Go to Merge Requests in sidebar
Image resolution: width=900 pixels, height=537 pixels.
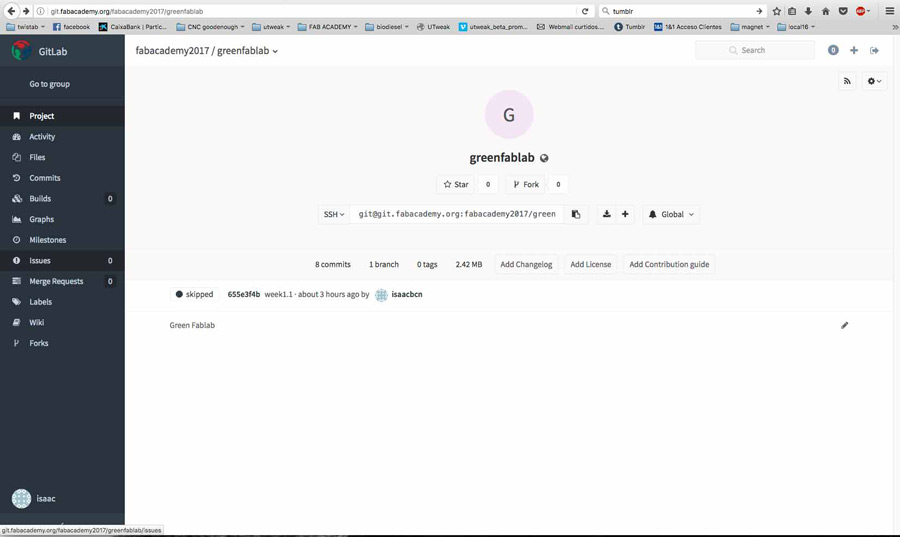pyautogui.click(x=56, y=281)
